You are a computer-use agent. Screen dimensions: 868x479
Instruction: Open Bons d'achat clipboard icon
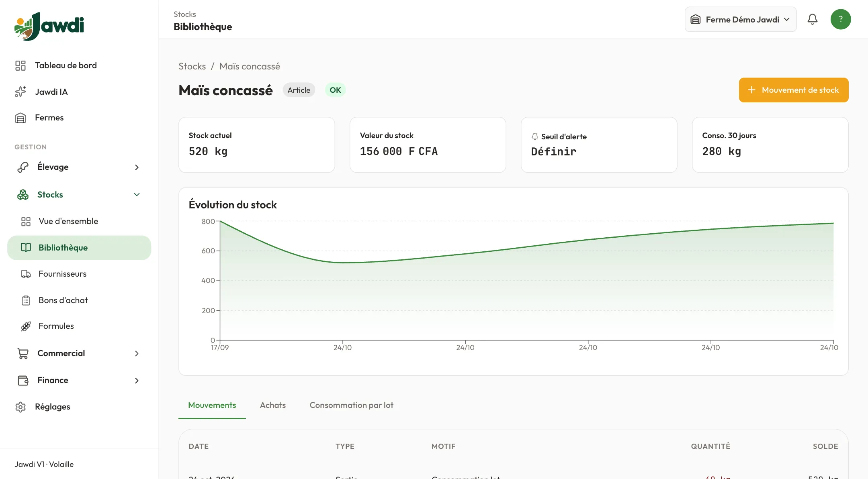pyautogui.click(x=26, y=300)
